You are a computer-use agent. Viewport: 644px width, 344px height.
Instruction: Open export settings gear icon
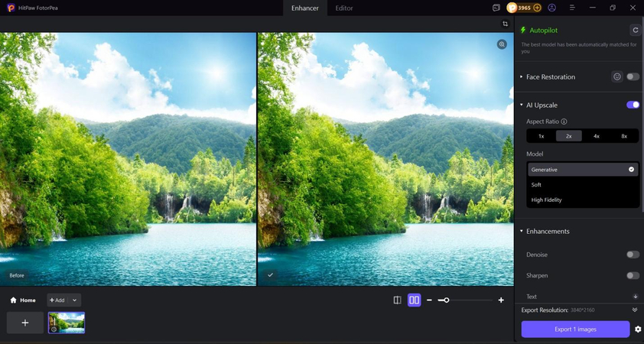click(x=637, y=329)
